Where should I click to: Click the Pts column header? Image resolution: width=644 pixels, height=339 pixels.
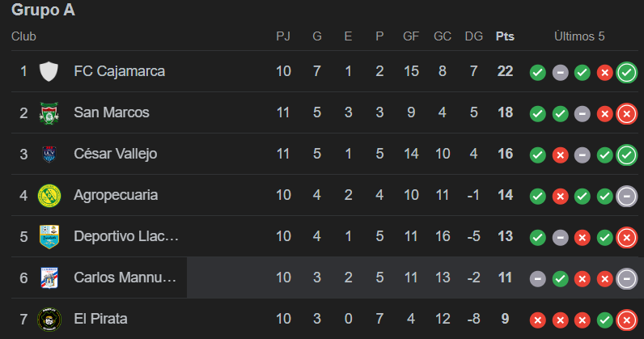pos(505,36)
